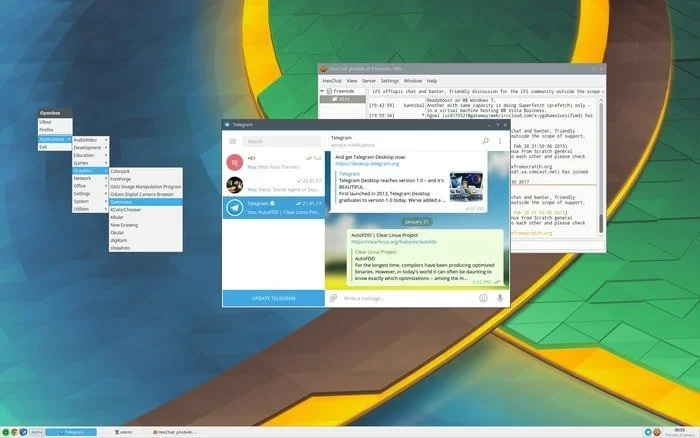The width and height of the screenshot is (700, 438).
Task: Open the three-dot chat options menu
Action: 500,142
